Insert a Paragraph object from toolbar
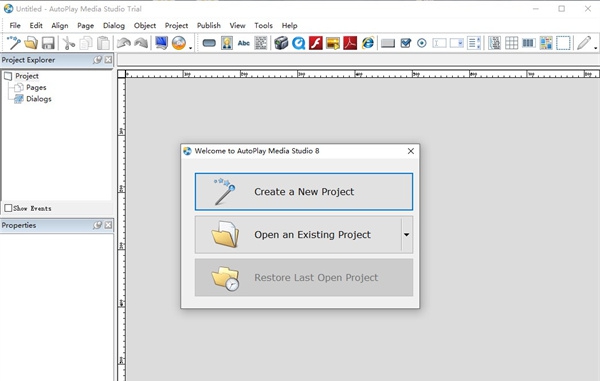The width and height of the screenshot is (600, 381). 261,43
